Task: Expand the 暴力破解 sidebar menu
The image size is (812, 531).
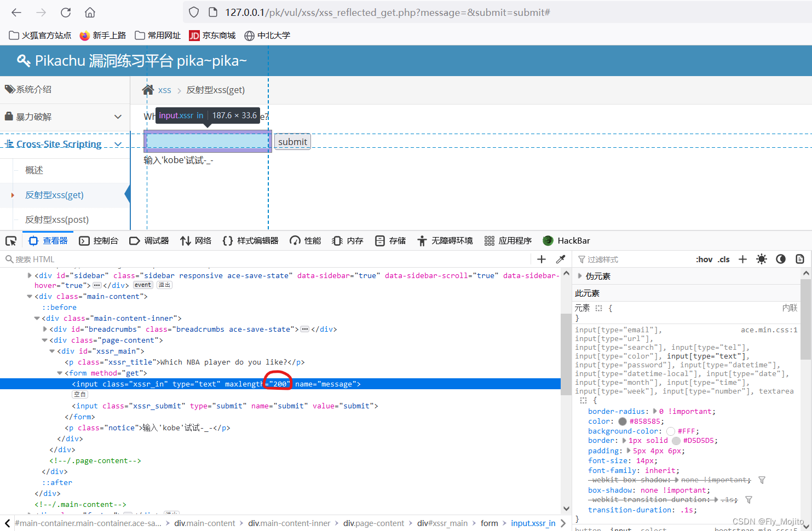Action: point(65,117)
